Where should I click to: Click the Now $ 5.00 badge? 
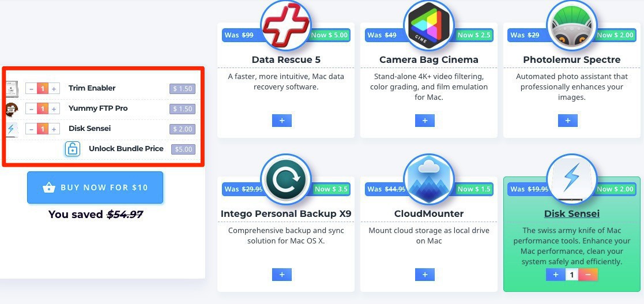point(329,35)
